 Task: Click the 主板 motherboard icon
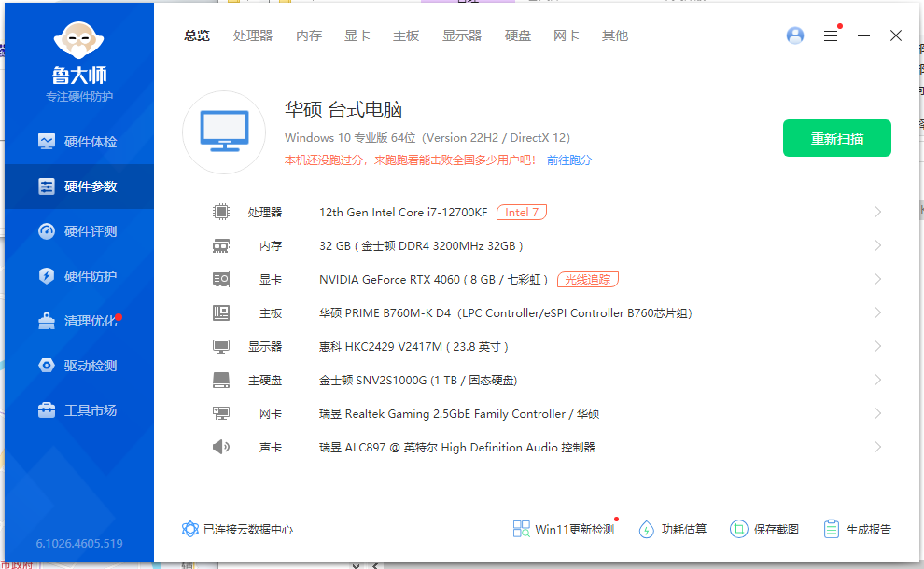pos(221,312)
